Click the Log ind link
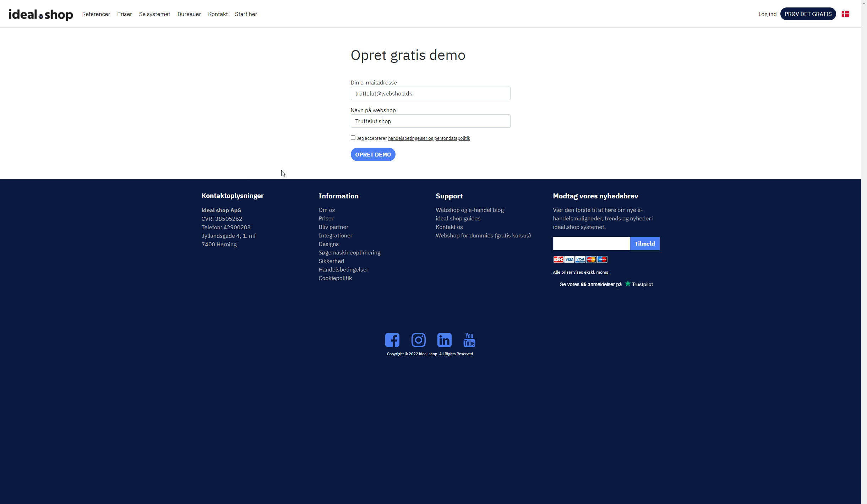This screenshot has height=504, width=867. coord(767,14)
